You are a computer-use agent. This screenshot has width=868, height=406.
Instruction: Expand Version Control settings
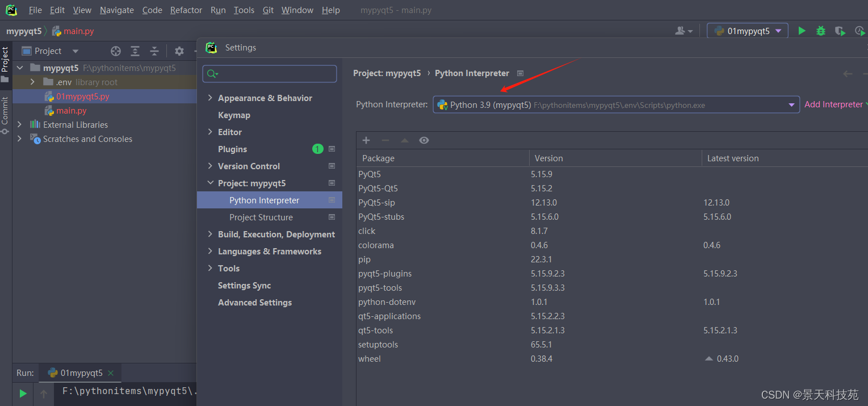[x=210, y=166]
